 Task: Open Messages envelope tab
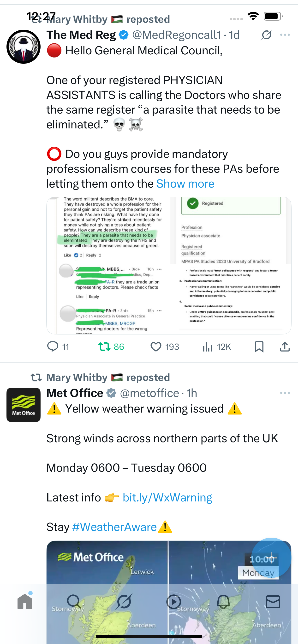(273, 602)
